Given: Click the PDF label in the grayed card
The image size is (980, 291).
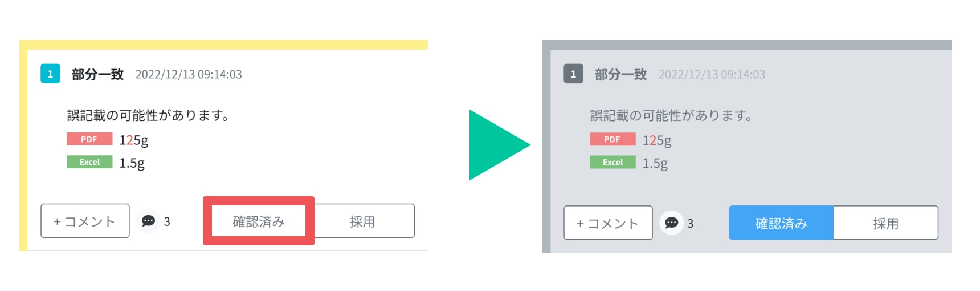Looking at the screenshot, I should tap(612, 139).
